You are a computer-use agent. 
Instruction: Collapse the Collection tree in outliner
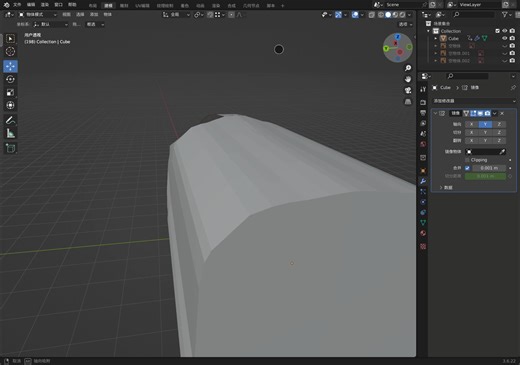[429, 31]
